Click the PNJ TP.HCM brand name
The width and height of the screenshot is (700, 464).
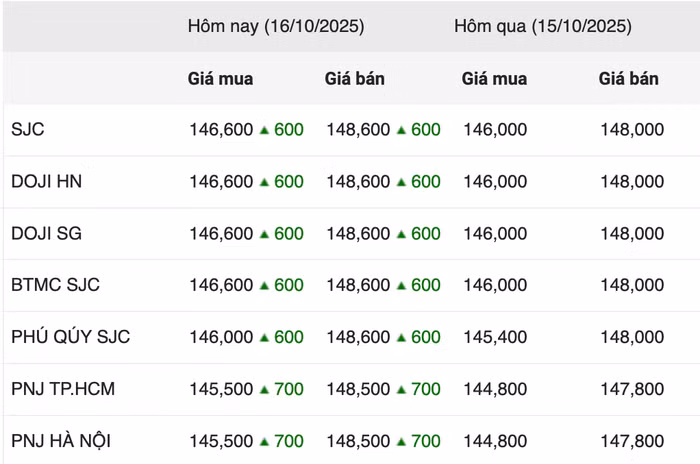[x=63, y=389]
